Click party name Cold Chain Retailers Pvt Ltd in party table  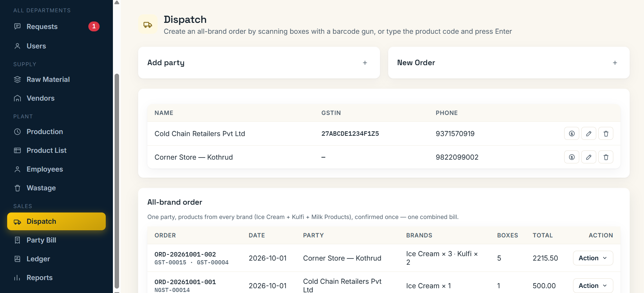pyautogui.click(x=200, y=134)
